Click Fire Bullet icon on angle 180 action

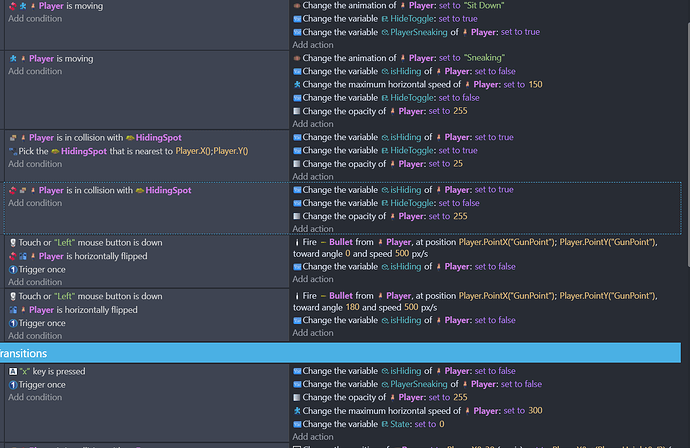pos(296,297)
